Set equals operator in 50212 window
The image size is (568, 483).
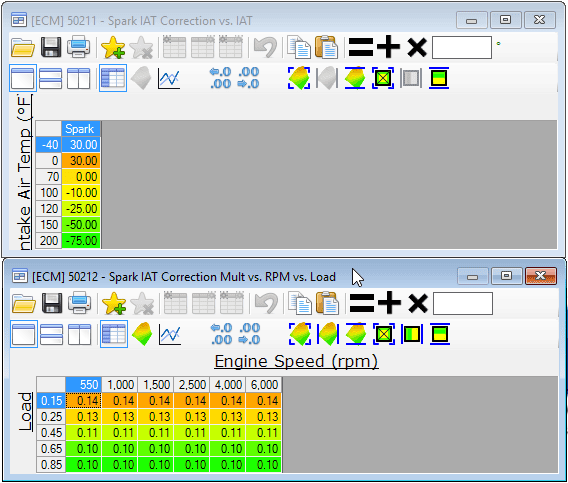(362, 304)
